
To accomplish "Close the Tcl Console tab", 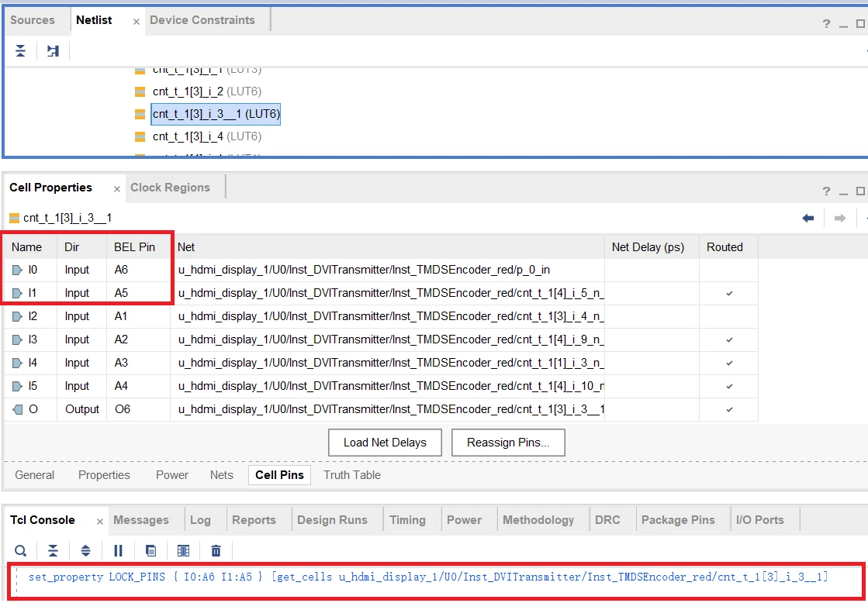I will click(99, 522).
